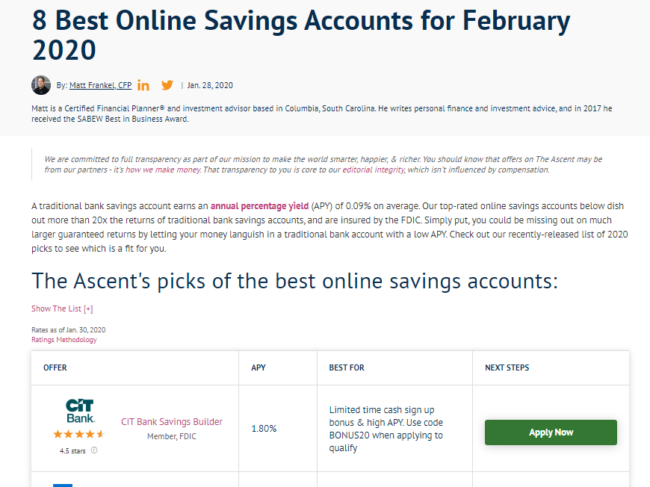This screenshot has width=650, height=487.
Task: Click the OFFER column header
Action: click(55, 368)
